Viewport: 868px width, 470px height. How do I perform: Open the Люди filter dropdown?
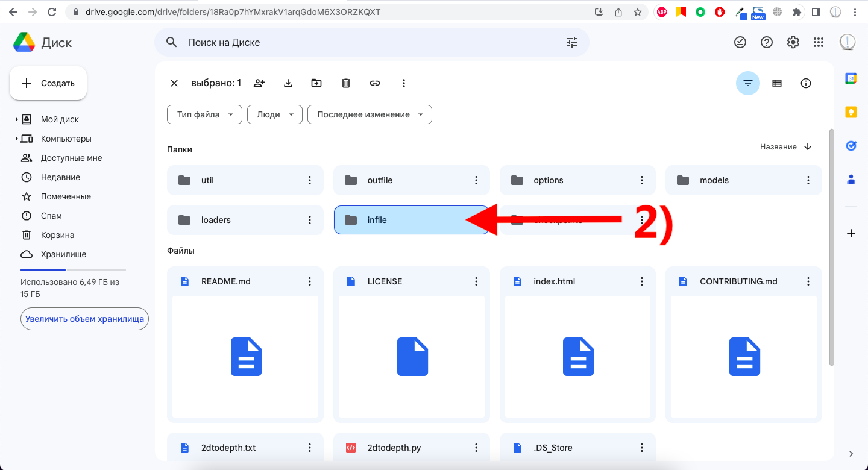275,114
